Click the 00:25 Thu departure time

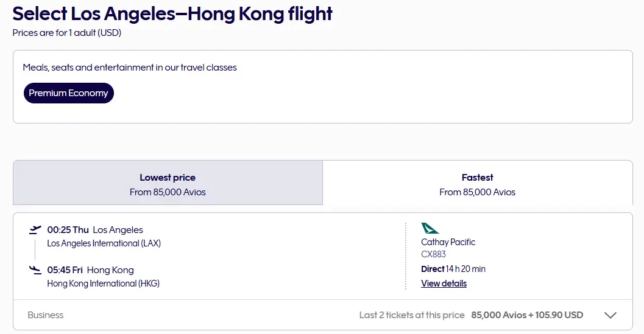[68, 230]
